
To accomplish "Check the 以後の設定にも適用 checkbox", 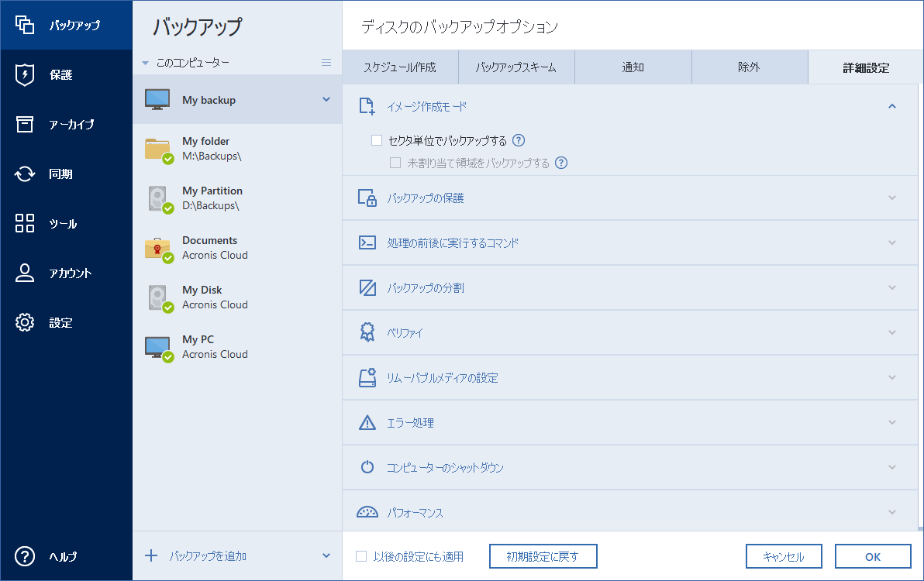I will coord(361,556).
